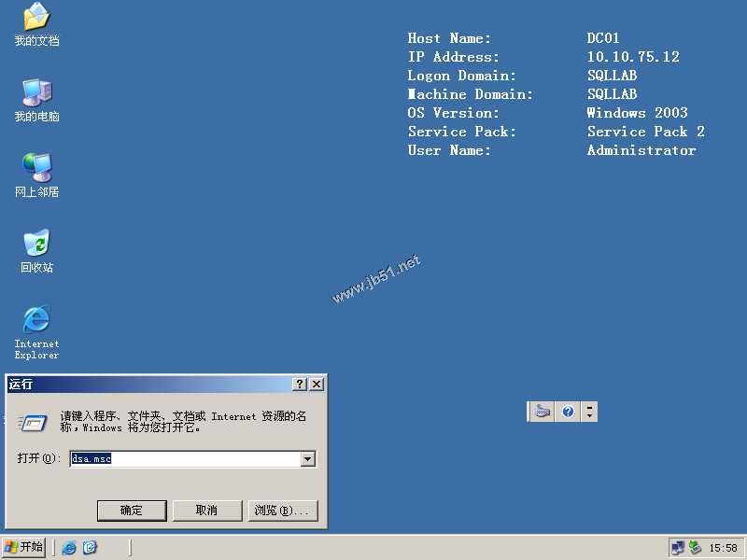This screenshot has height=560, width=747.
Task: Open the language bar options arrow
Action: pos(590,412)
